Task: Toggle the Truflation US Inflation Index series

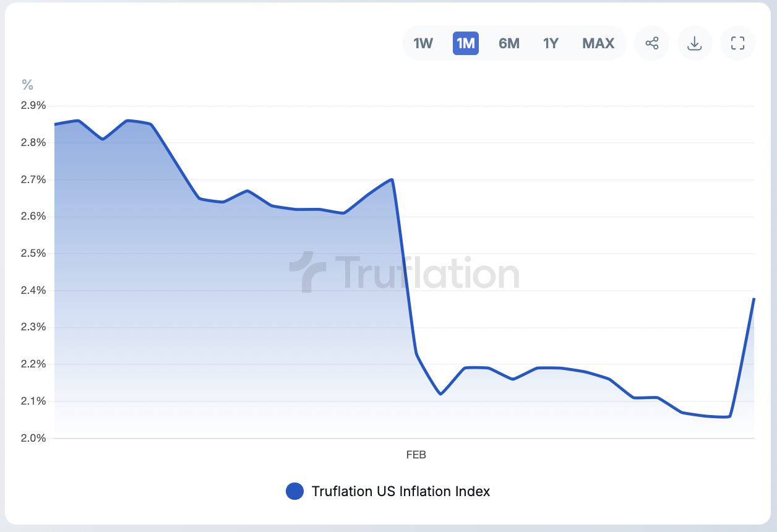Action: click(x=400, y=491)
